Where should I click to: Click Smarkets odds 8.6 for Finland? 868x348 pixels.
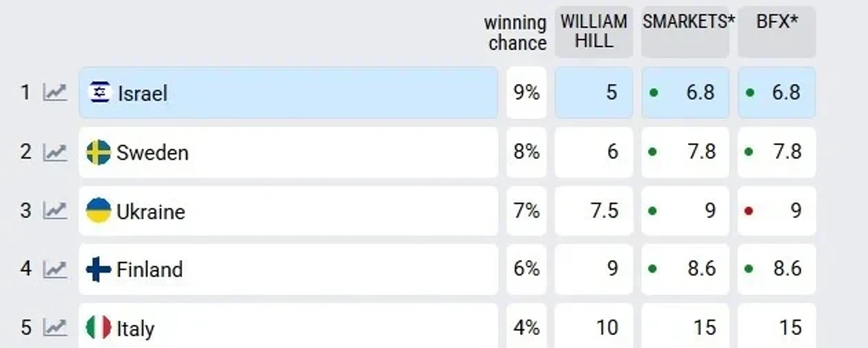tap(685, 269)
